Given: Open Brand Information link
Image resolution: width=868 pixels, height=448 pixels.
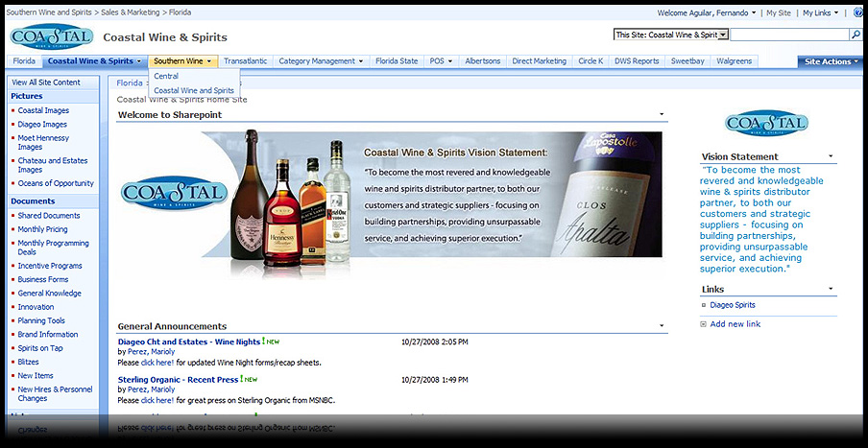Looking at the screenshot, I should (48, 334).
